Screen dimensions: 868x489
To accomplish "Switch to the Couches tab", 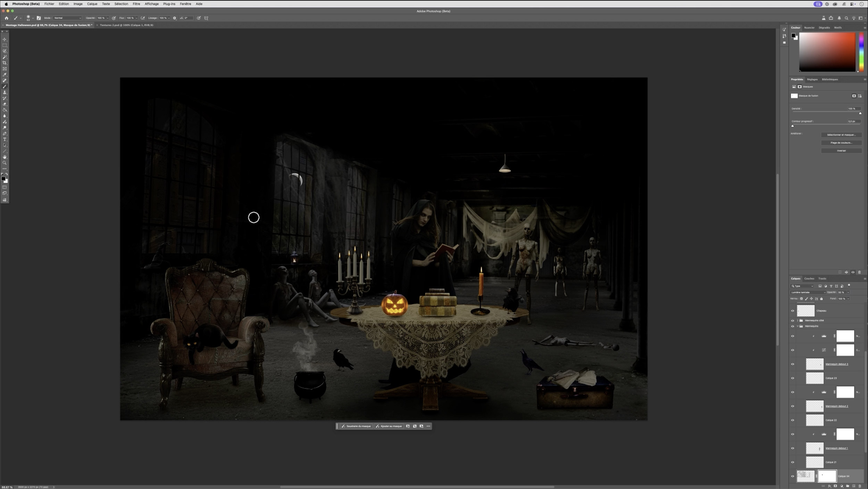I will coord(809,278).
